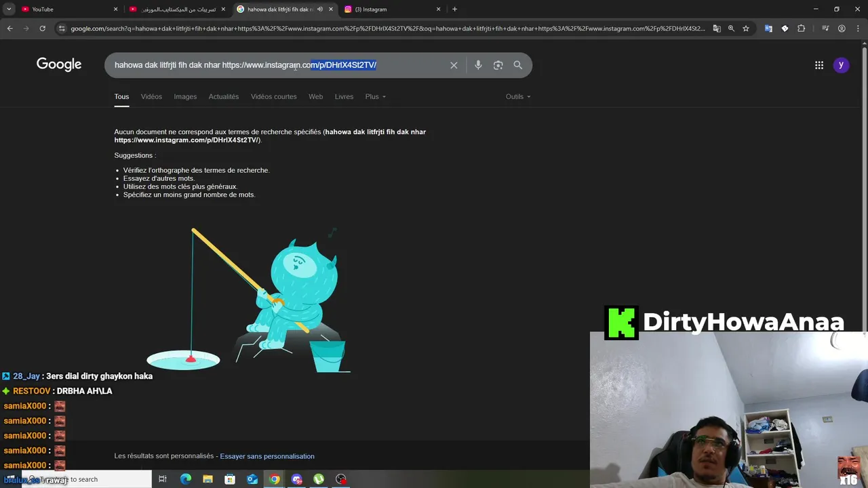Open Task View on the taskbar
Screen dimensions: 868x488
(163, 479)
